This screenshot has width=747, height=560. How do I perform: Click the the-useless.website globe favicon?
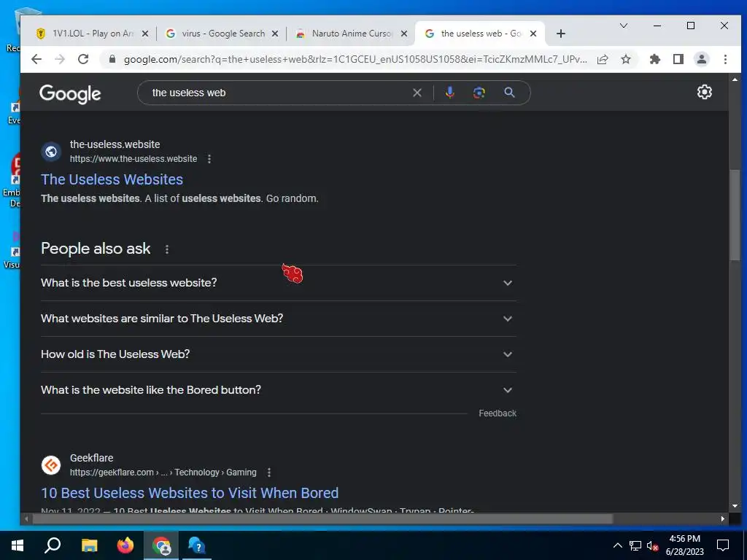tap(51, 152)
